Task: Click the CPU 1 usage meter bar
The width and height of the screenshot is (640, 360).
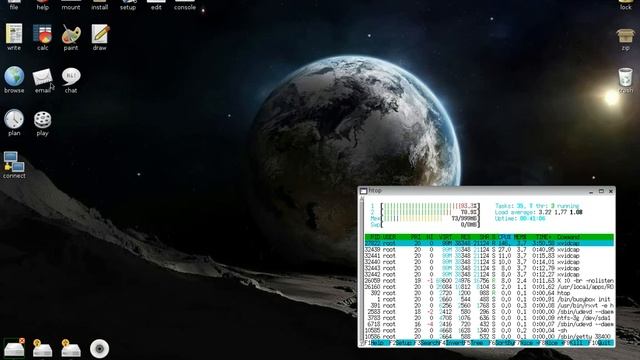Action: (430, 206)
